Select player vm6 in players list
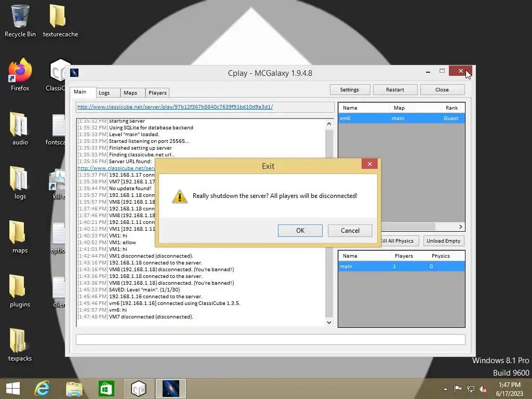Viewport: 532px width, 399px height. (x=402, y=118)
